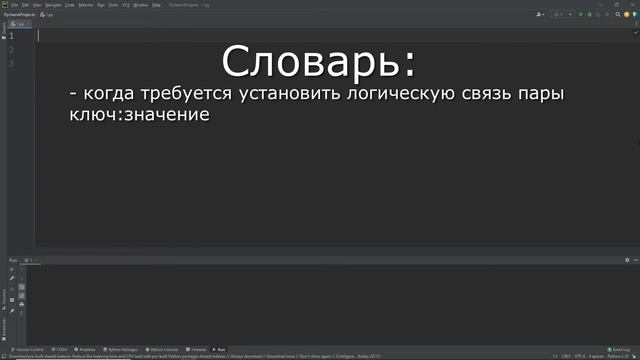The width and height of the screenshot is (640, 360).
Task: Click the green checkmark inspection indicator
Action: (x=636, y=32)
